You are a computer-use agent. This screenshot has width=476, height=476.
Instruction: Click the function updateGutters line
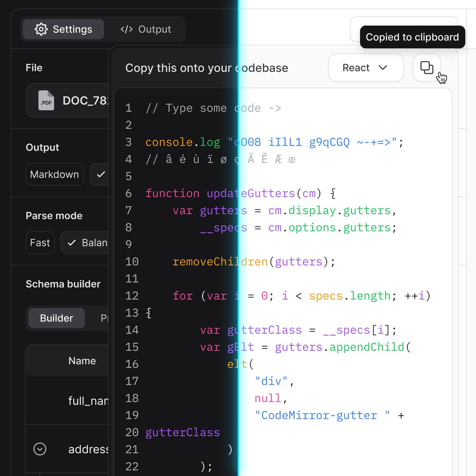[240, 193]
